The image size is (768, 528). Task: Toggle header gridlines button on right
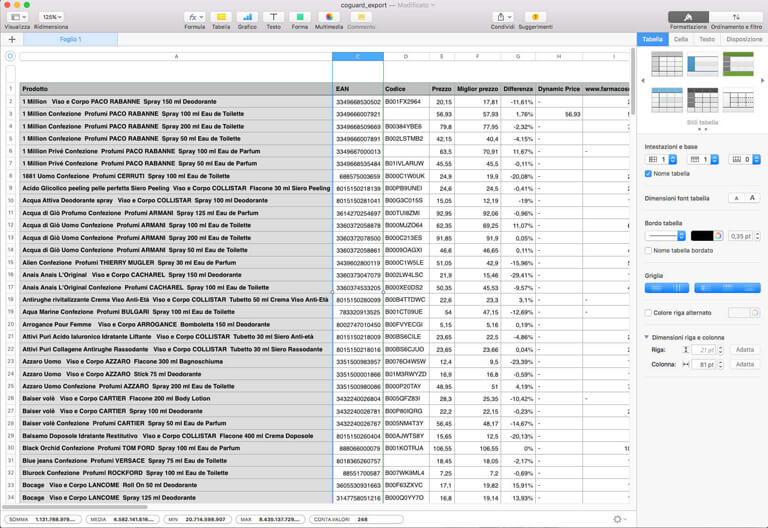[x=727, y=288]
